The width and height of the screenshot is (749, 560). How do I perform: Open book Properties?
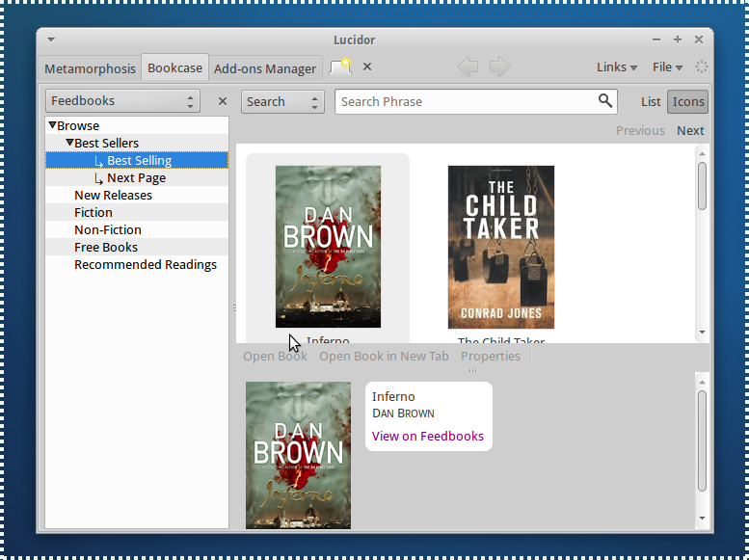click(491, 357)
